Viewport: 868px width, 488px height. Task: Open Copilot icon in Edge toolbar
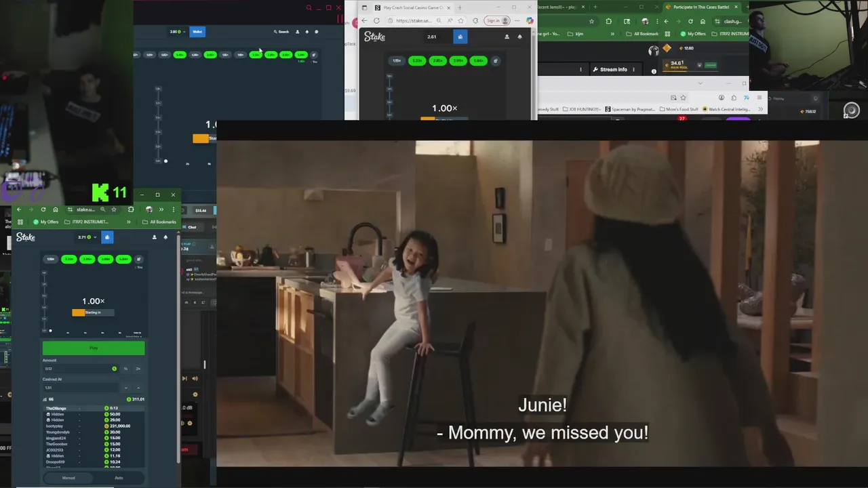tap(530, 20)
